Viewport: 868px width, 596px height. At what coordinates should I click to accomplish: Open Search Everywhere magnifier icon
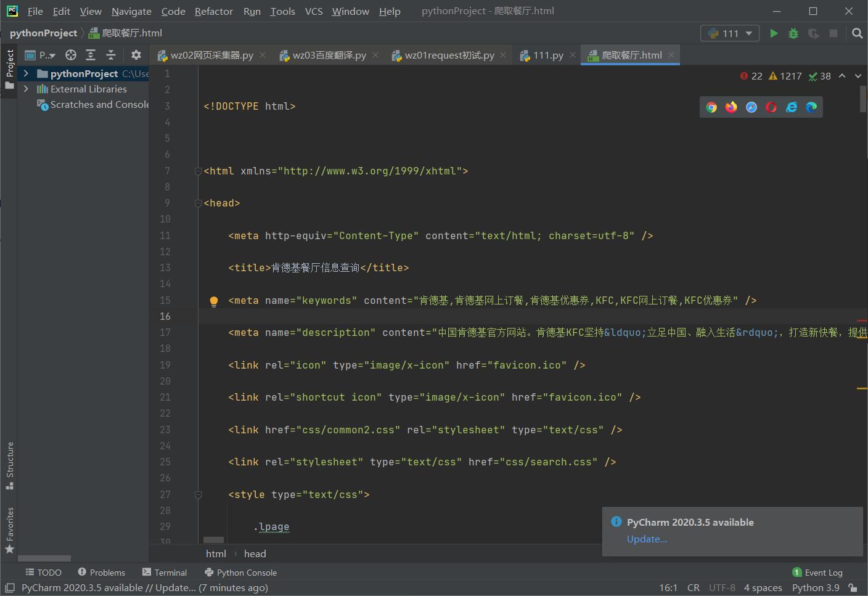857,33
